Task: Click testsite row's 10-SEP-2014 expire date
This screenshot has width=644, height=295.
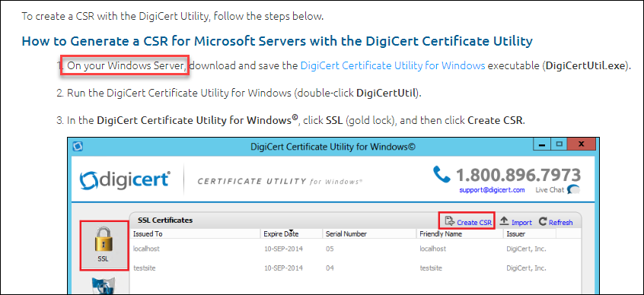Action: [x=284, y=268]
